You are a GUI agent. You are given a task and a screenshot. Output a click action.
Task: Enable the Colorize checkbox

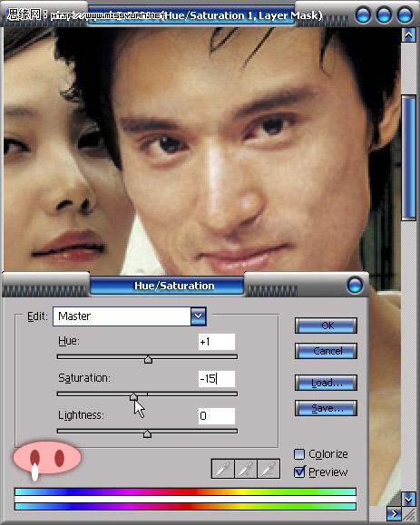tap(299, 454)
